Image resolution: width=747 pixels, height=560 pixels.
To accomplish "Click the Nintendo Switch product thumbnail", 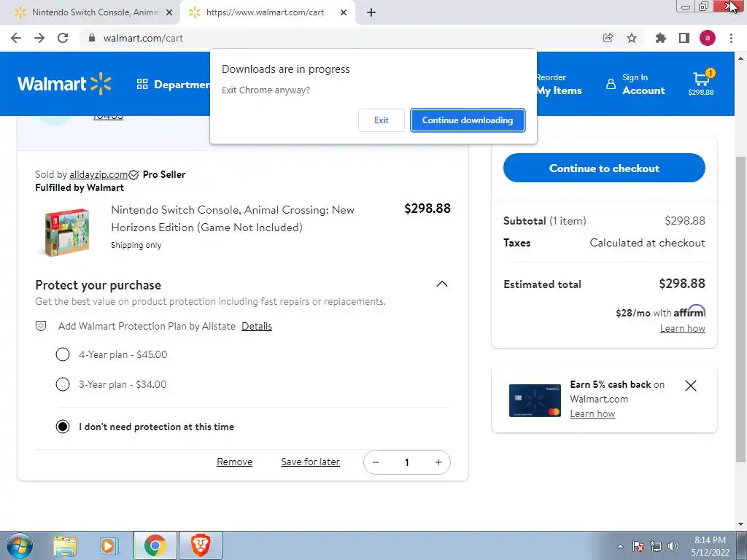I will pyautogui.click(x=66, y=232).
